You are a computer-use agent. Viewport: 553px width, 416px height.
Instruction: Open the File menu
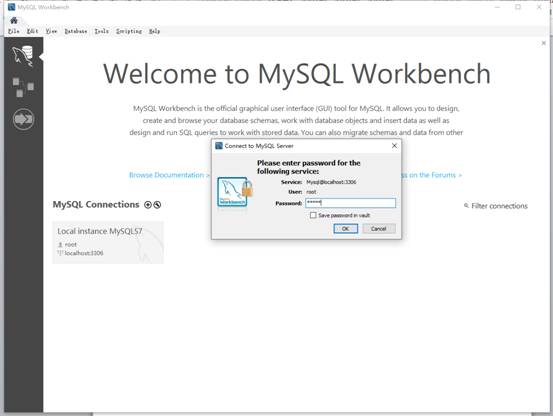[x=14, y=31]
